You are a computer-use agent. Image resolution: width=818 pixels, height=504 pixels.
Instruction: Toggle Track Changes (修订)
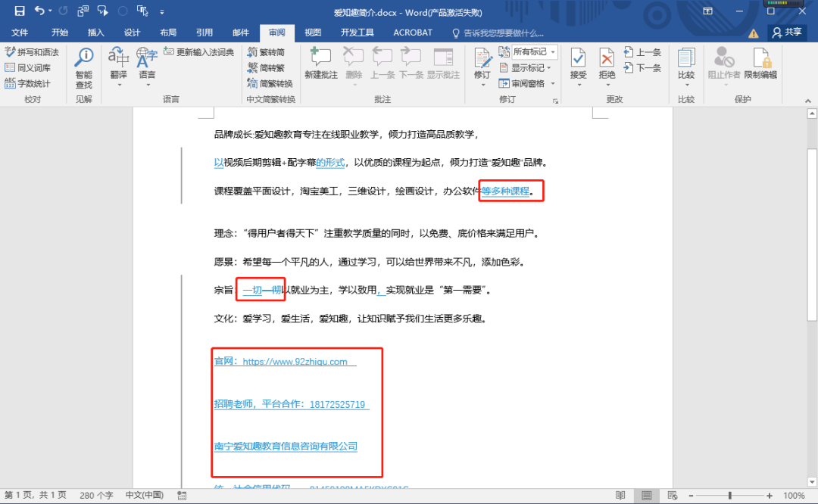pos(482,67)
